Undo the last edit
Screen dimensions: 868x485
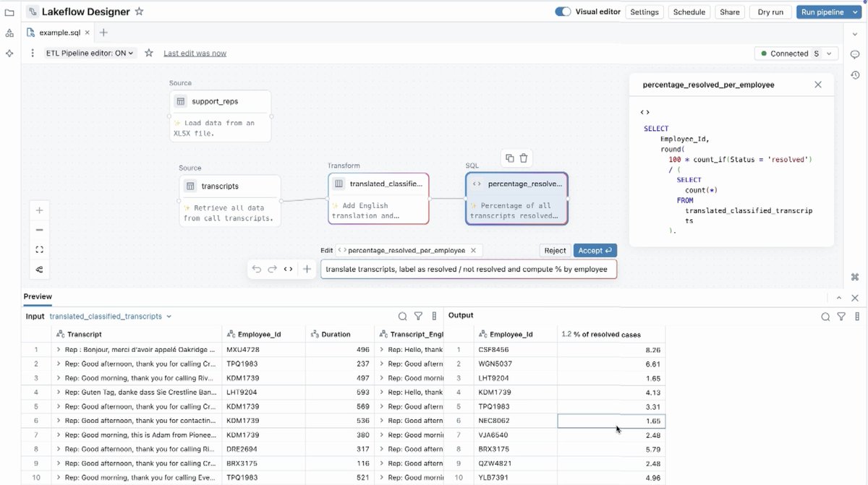(x=257, y=269)
